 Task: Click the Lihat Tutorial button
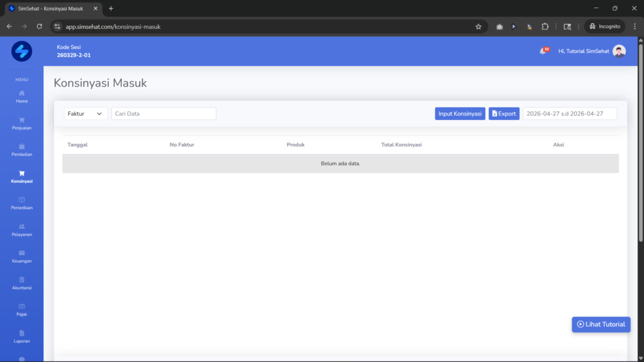click(x=601, y=324)
